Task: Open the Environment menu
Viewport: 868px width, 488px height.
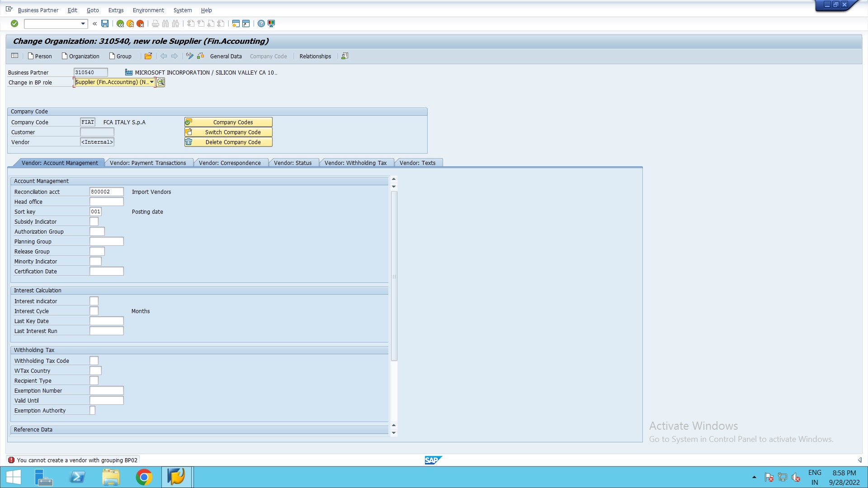Action: (148, 10)
